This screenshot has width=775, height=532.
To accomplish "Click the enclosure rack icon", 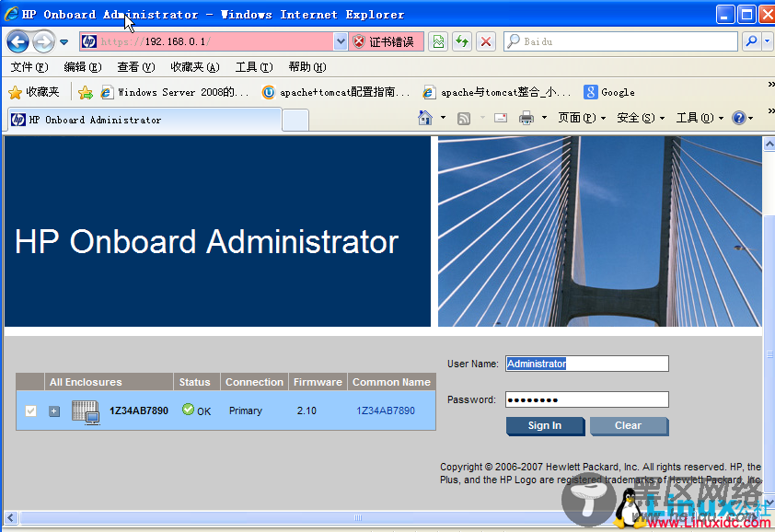I will point(86,411).
